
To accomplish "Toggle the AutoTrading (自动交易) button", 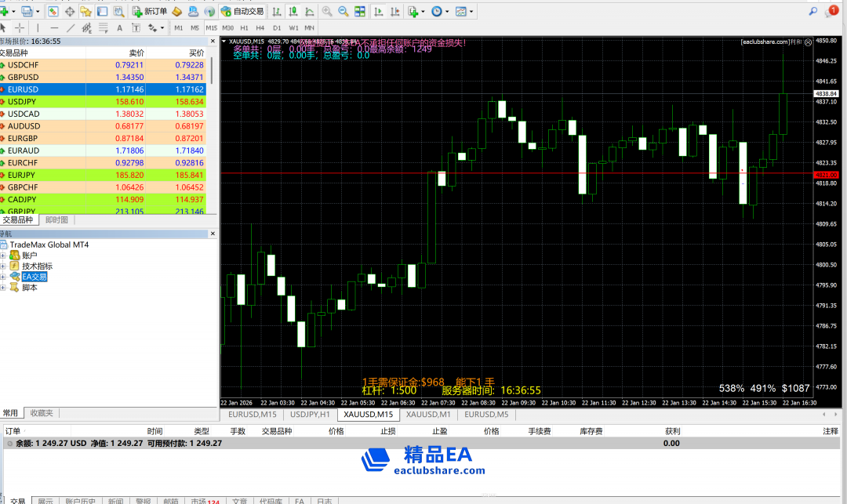I will (x=242, y=12).
